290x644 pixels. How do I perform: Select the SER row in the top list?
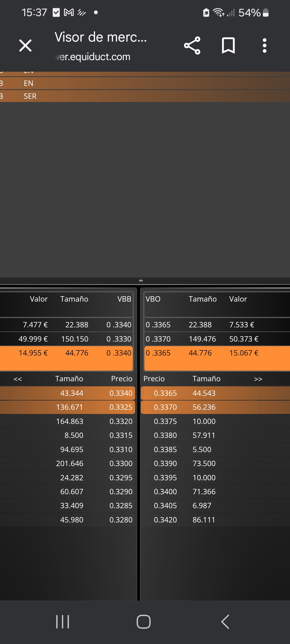pyautogui.click(x=145, y=96)
